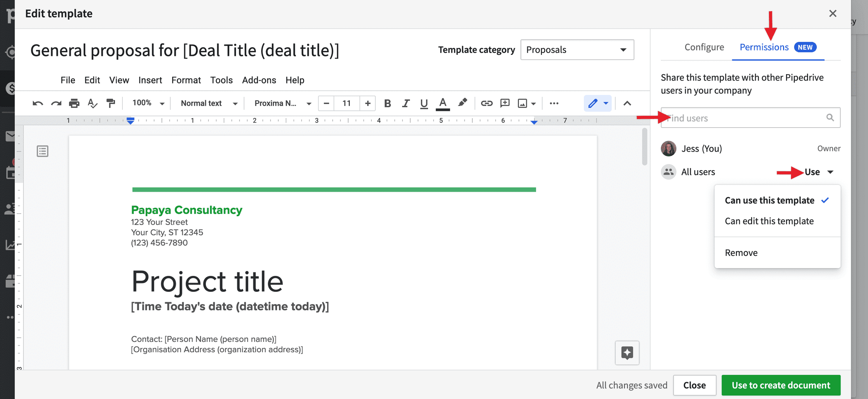Click the '(123) 456-7890' phone line
The width and height of the screenshot is (868, 399).
pos(160,243)
